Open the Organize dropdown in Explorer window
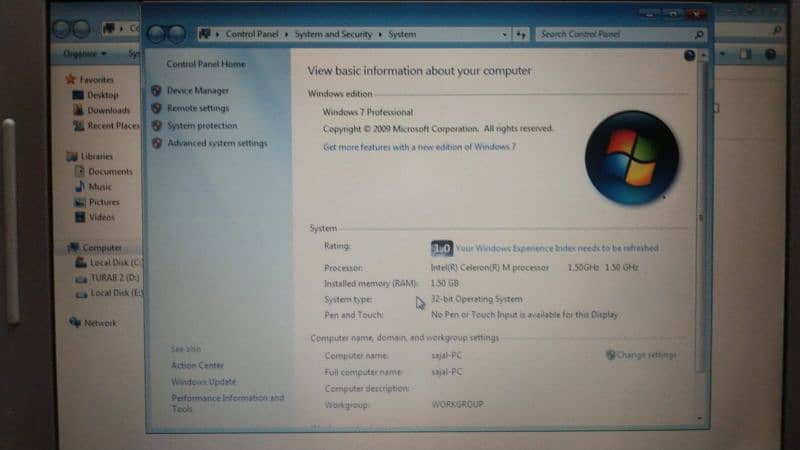This screenshot has height=450, width=800. tap(85, 53)
